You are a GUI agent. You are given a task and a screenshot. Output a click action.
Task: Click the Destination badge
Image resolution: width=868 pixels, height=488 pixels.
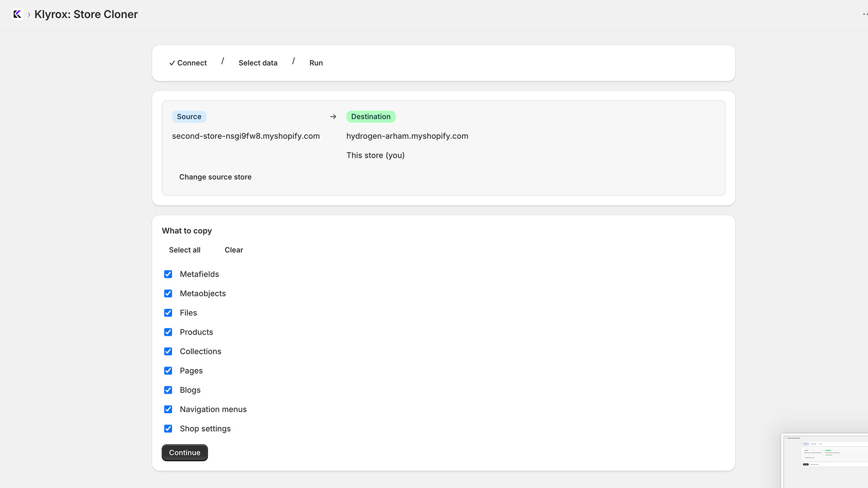(371, 117)
